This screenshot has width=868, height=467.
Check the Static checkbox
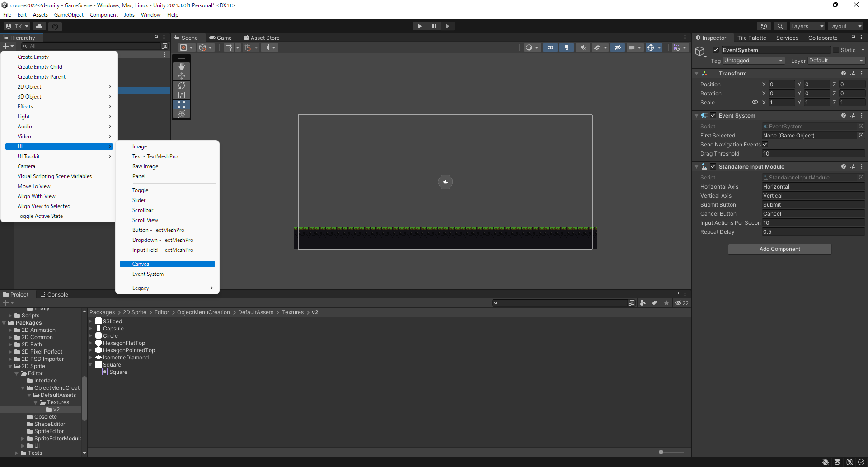[x=836, y=50]
